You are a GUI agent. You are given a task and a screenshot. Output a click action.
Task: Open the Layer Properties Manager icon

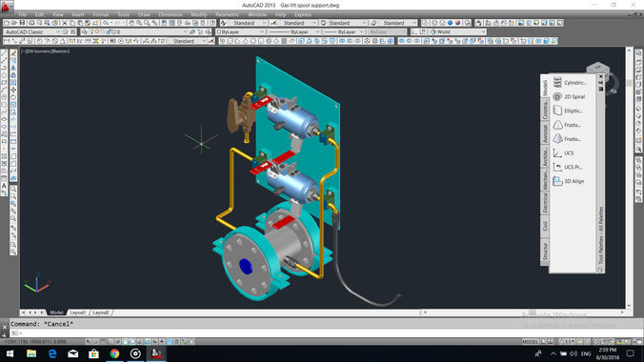(85, 31)
